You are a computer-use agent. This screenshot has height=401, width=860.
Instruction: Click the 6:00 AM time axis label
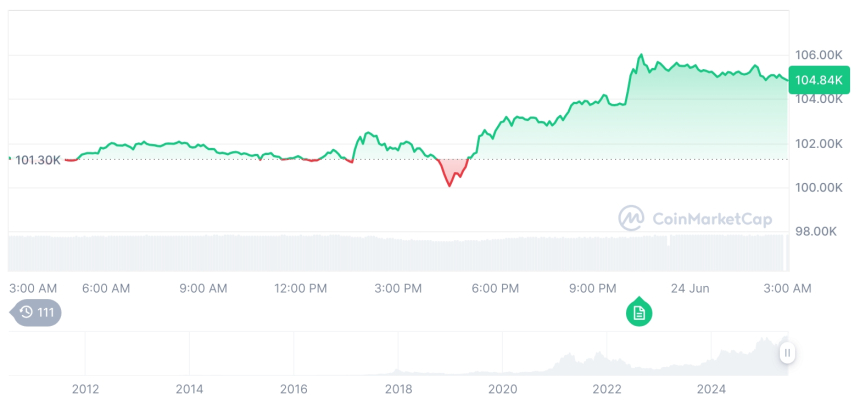point(106,288)
